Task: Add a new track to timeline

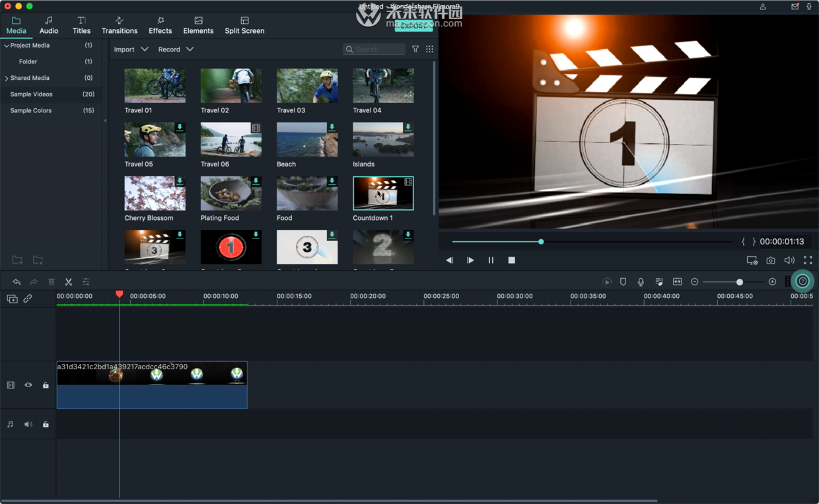Action: coord(12,299)
